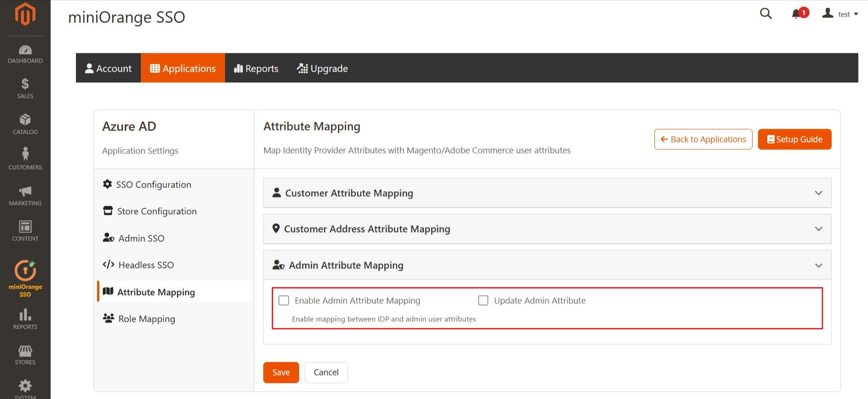Expand Customer Attribute Mapping chevron

819,193
